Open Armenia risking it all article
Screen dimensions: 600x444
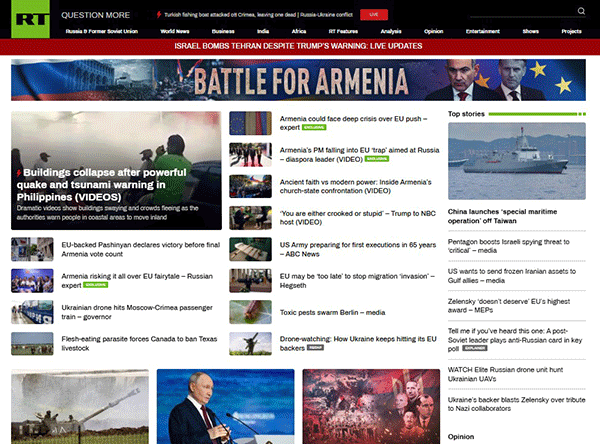click(x=137, y=281)
